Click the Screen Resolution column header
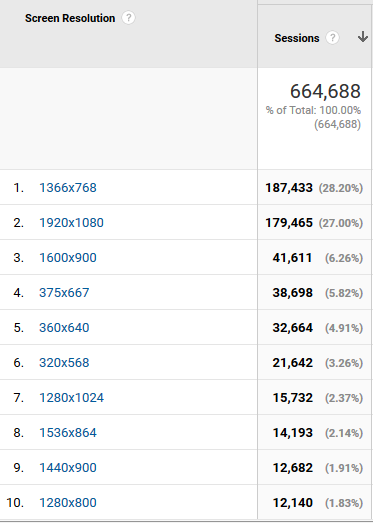 (70, 18)
